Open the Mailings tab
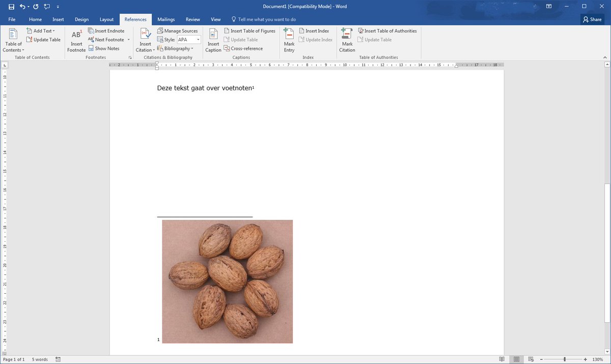611x364 pixels. click(x=166, y=19)
